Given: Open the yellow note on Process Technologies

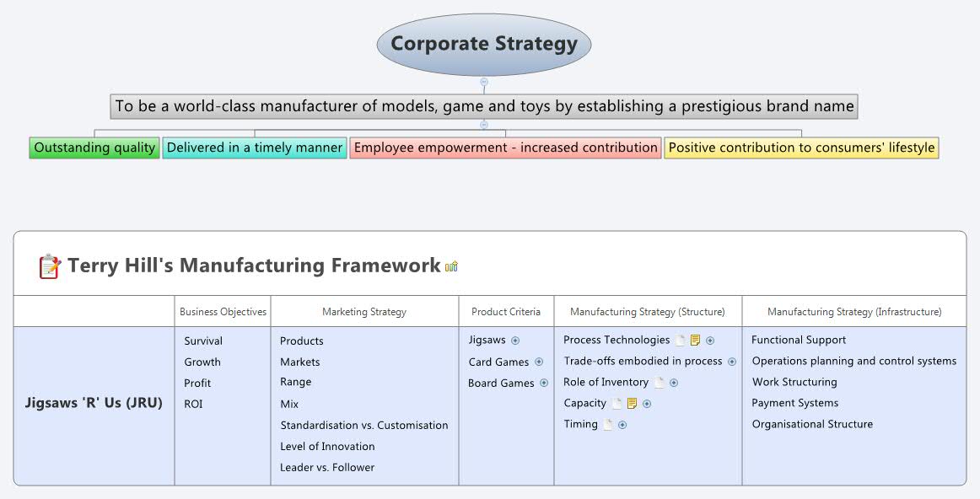Looking at the screenshot, I should [x=696, y=341].
